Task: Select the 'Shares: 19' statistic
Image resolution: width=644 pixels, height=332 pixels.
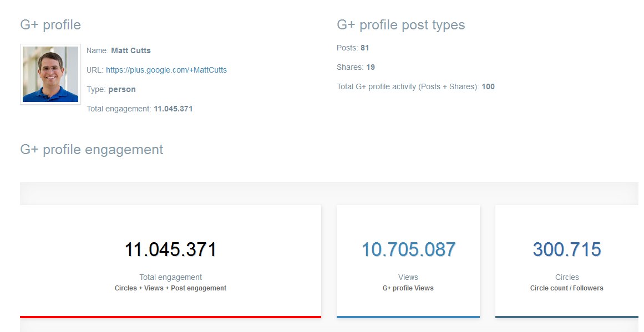Action: click(x=356, y=67)
